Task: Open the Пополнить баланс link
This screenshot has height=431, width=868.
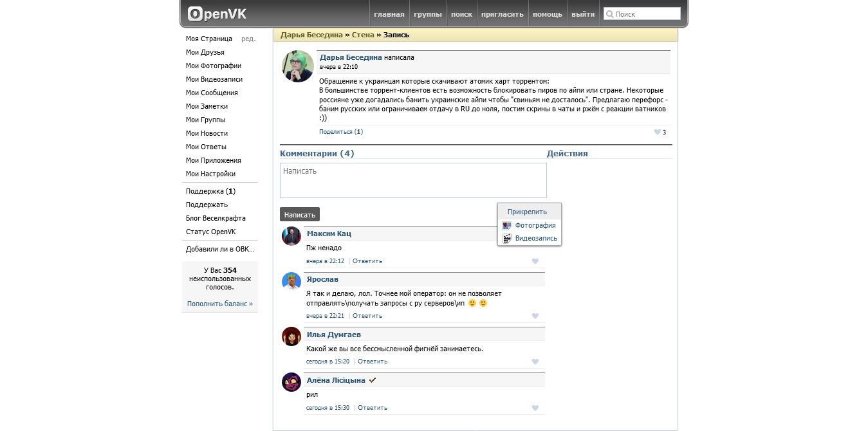Action: [219, 304]
